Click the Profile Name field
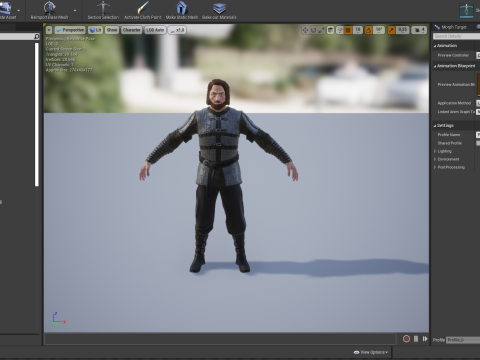480x360 pixels. (x=478, y=135)
